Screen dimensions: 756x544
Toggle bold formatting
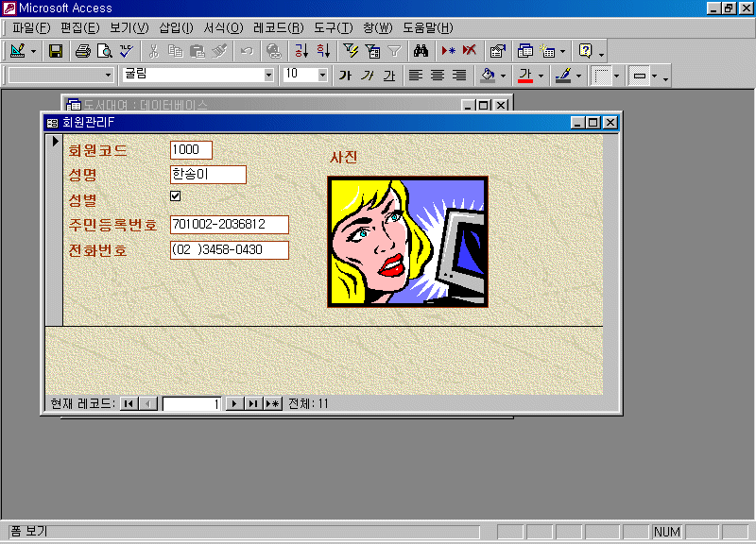click(x=345, y=76)
